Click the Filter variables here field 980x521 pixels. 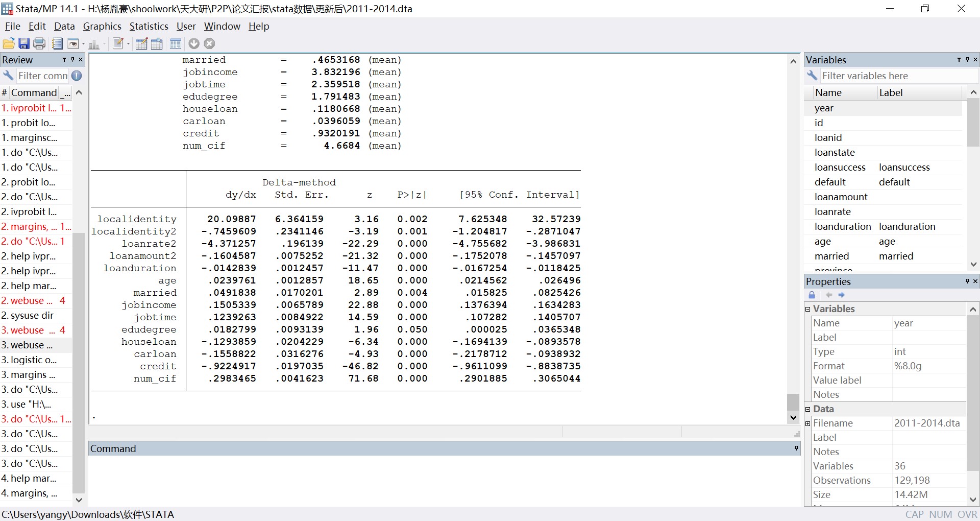pyautogui.click(x=898, y=76)
